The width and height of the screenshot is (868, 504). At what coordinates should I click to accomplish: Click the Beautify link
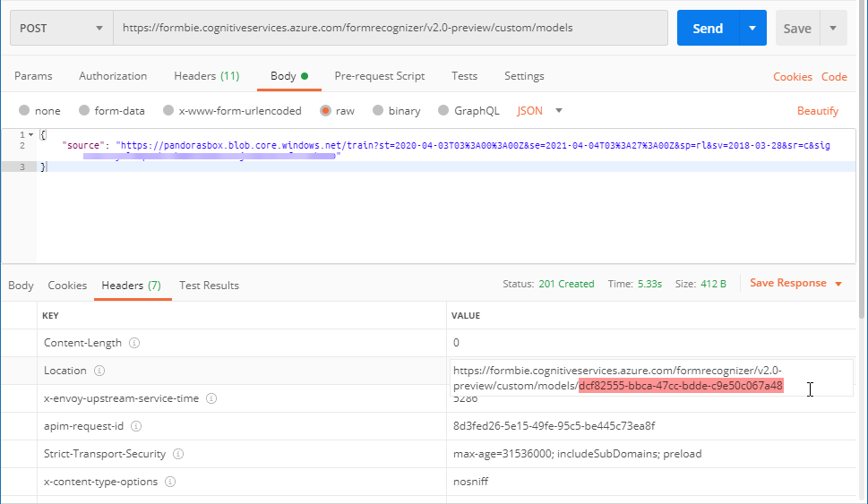tap(817, 111)
